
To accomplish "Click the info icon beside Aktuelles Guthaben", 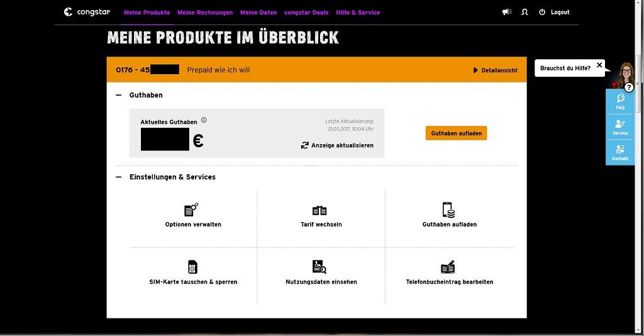I will point(204,120).
